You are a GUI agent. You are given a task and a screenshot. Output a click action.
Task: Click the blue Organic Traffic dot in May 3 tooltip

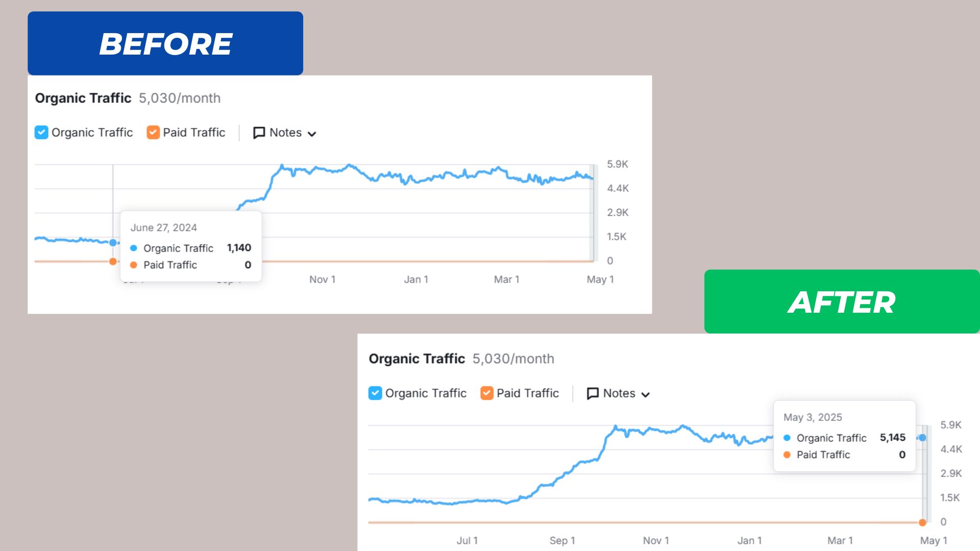tap(787, 438)
